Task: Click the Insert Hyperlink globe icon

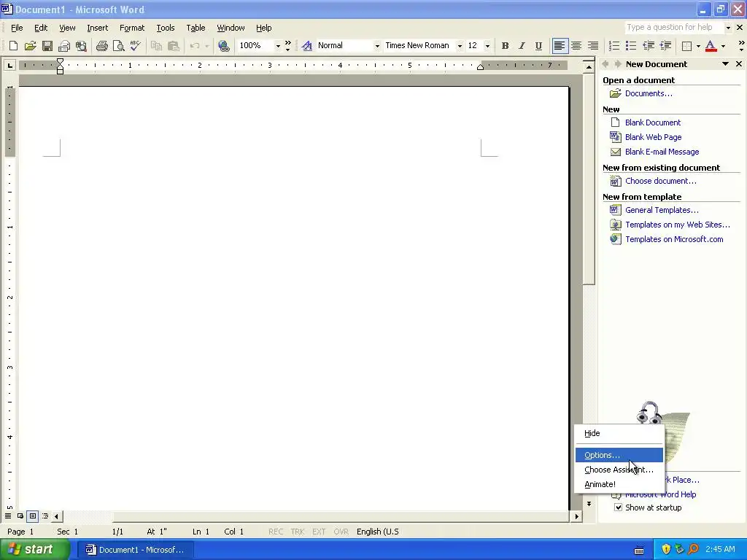Action: [x=223, y=46]
